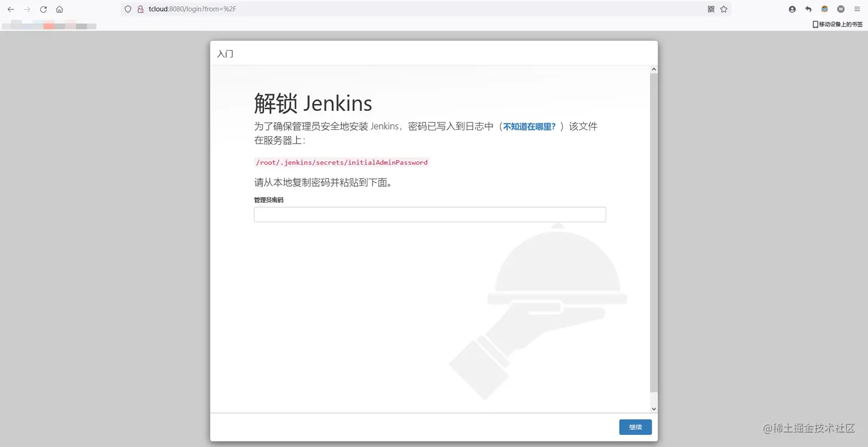Click the browser reload icon
This screenshot has width=868, height=447.
43,9
